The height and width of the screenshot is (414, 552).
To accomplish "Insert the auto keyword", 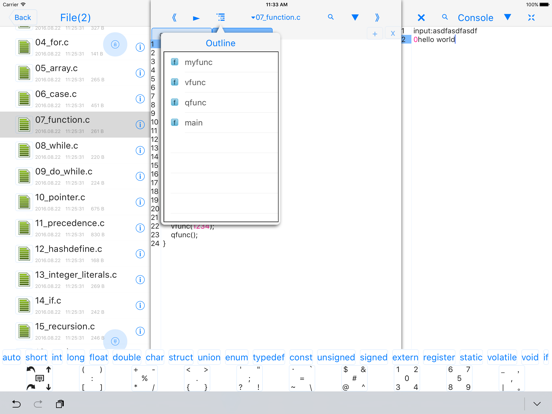I will pyautogui.click(x=12, y=357).
